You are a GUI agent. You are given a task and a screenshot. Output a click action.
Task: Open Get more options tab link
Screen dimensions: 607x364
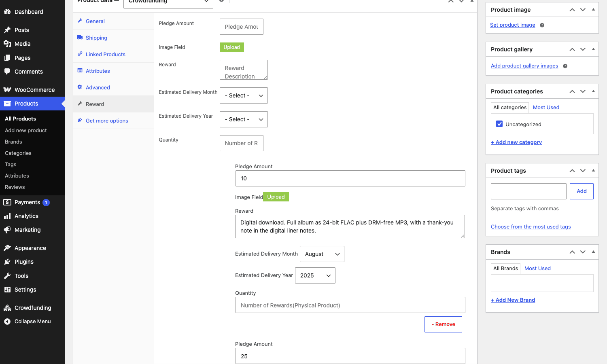113,121
